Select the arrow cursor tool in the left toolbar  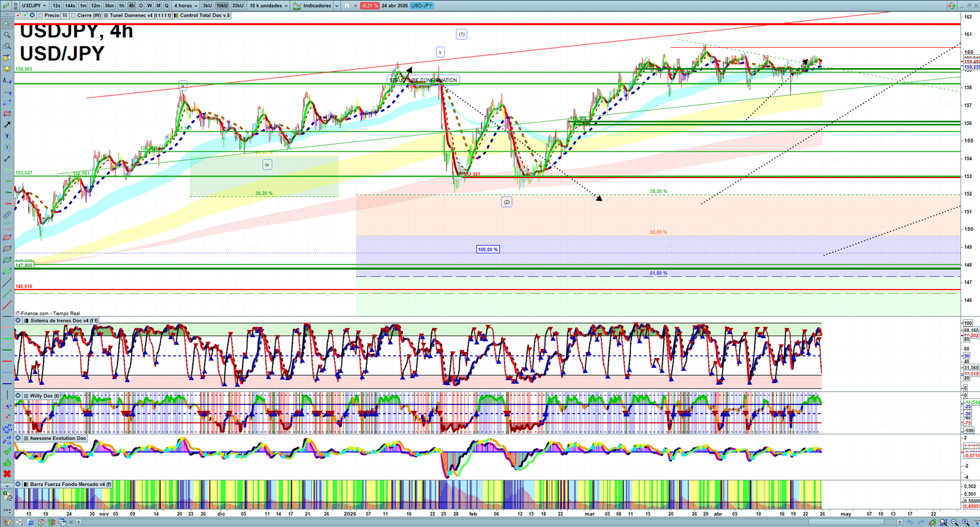click(7, 24)
